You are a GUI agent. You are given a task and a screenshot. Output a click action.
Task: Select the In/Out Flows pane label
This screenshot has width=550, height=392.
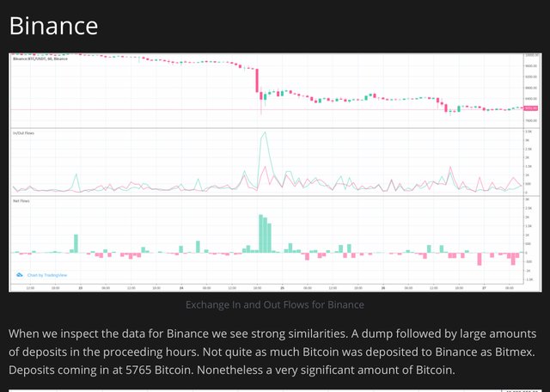pyautogui.click(x=22, y=132)
